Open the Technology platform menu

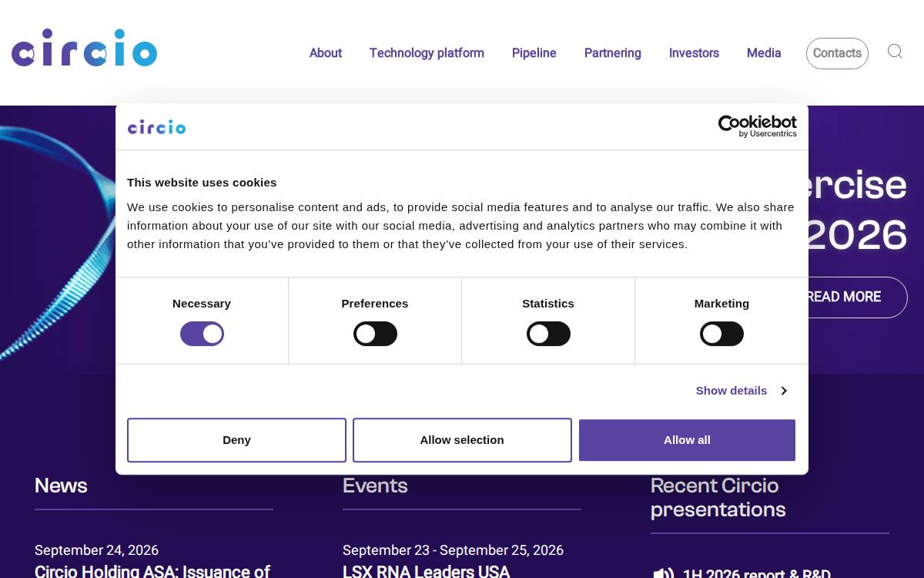pyautogui.click(x=427, y=53)
